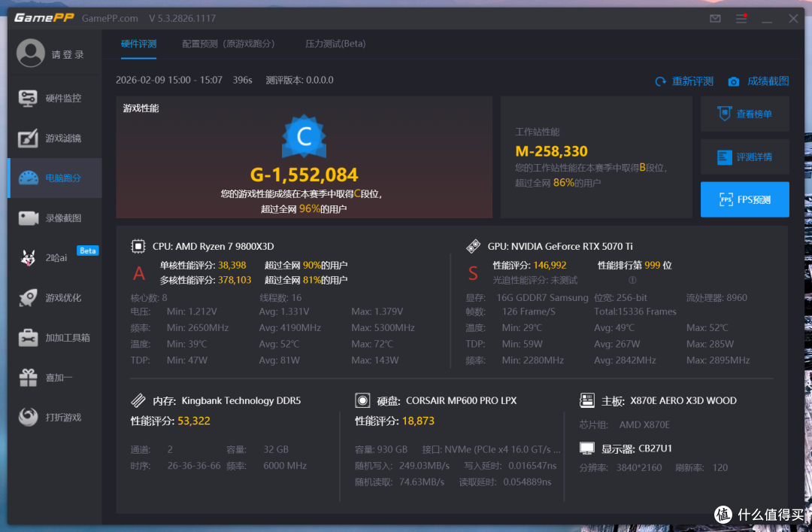This screenshot has width=812, height=532.
Task: Click the 249.03MB/s random write value
Action: coord(424,466)
